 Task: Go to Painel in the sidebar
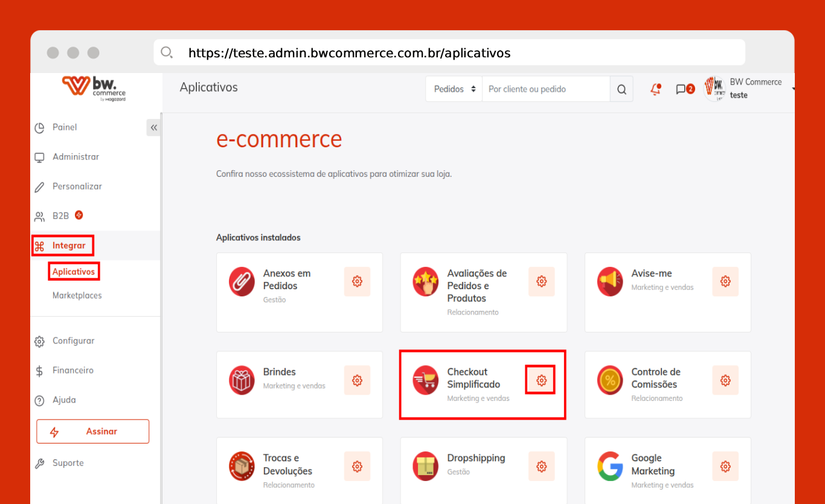tap(65, 127)
